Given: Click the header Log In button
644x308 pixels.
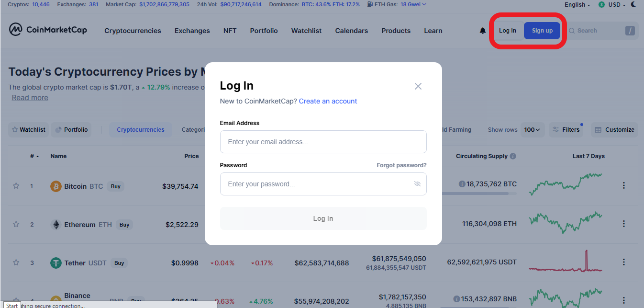Looking at the screenshot, I should click(x=508, y=31).
